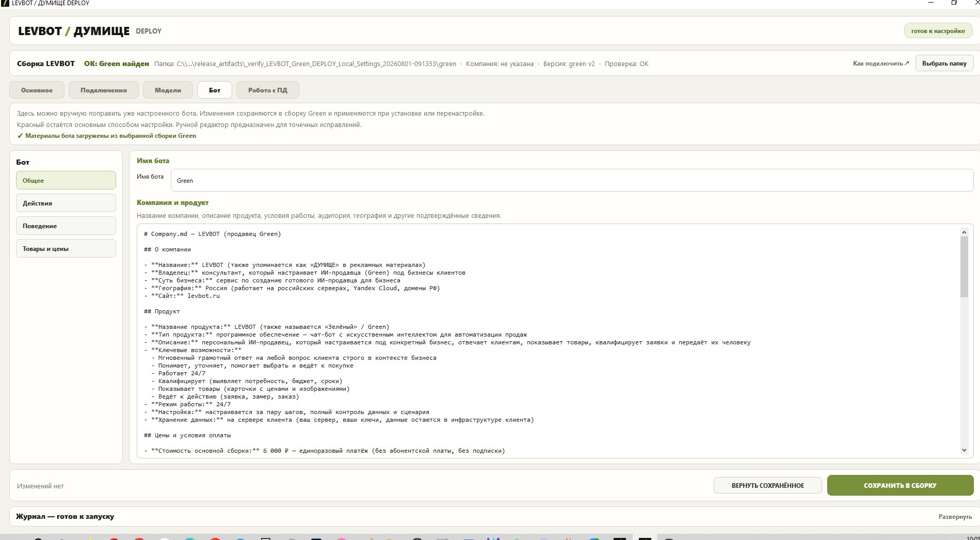Click the build folder path text
Screen dimensions: 980x540
305,64
